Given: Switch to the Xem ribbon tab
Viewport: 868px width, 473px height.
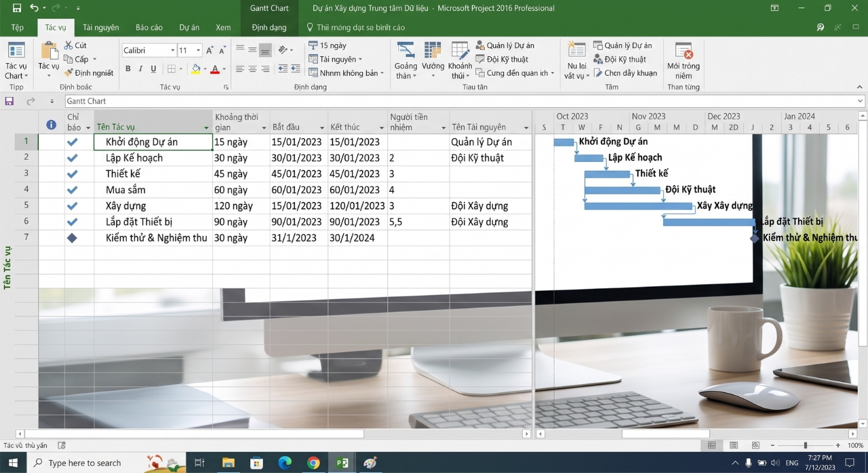Looking at the screenshot, I should (223, 28).
